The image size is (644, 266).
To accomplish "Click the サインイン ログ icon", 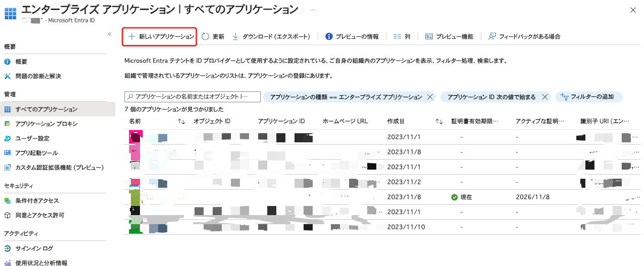I will click(x=7, y=248).
